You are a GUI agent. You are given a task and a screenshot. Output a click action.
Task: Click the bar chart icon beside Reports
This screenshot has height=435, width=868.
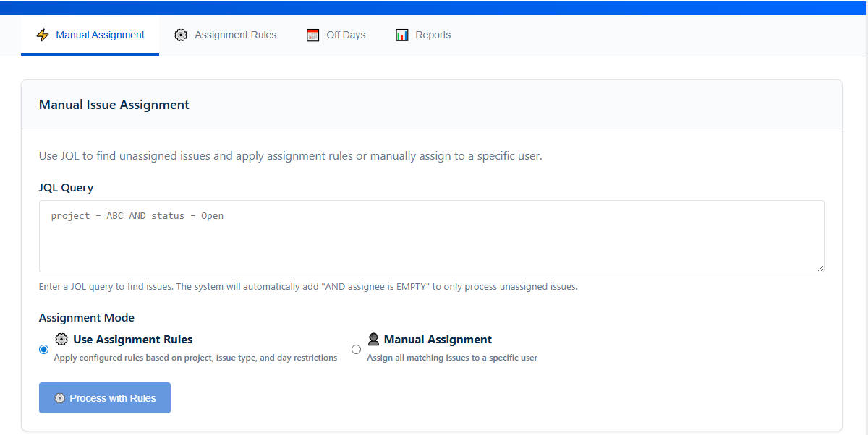click(x=402, y=34)
